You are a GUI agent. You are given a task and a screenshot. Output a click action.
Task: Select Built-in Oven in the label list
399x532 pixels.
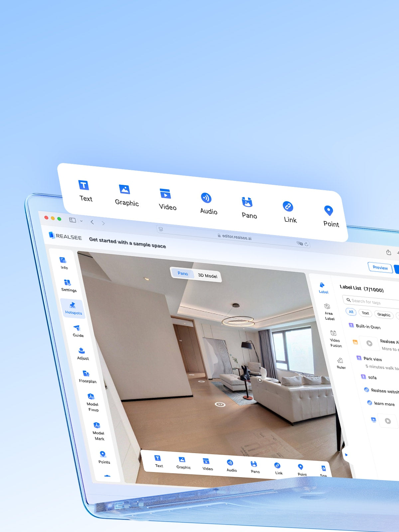click(x=364, y=326)
